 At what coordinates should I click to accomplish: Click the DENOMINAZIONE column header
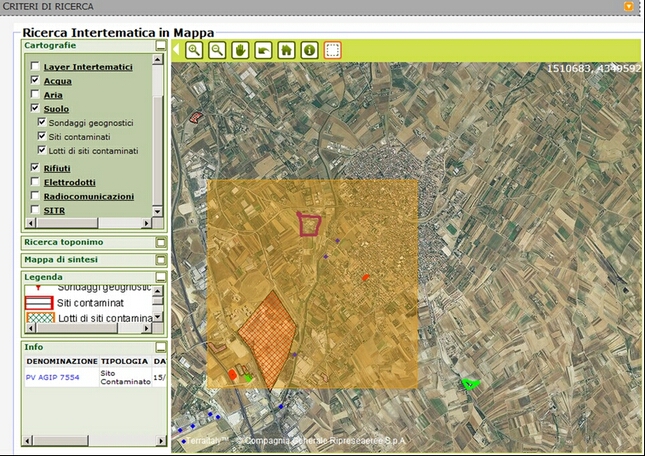tap(62, 361)
